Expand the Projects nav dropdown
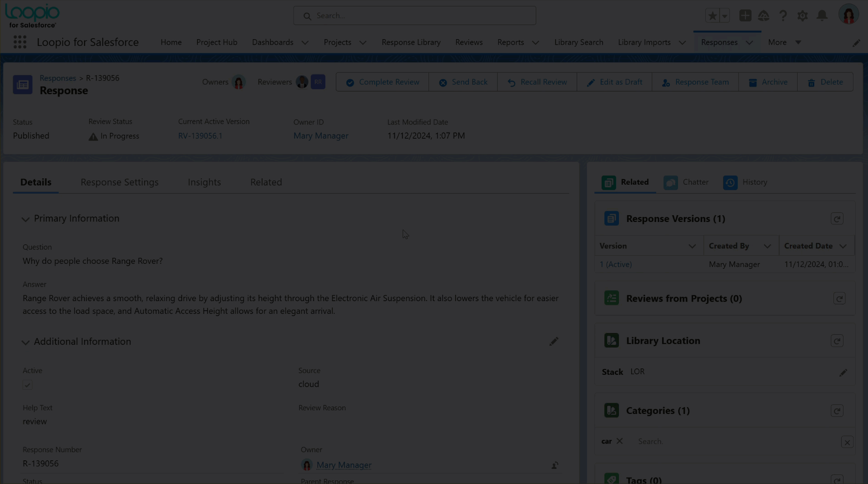This screenshot has height=484, width=868. coord(363,43)
